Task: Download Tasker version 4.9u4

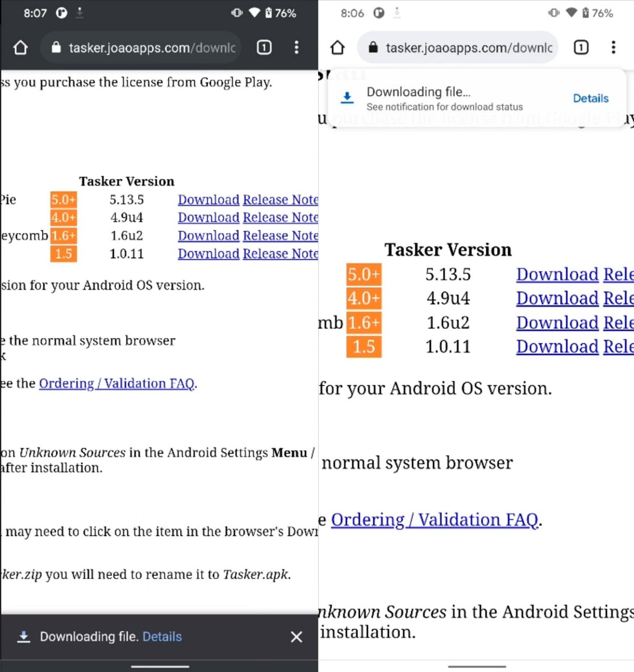Action: coord(208,217)
